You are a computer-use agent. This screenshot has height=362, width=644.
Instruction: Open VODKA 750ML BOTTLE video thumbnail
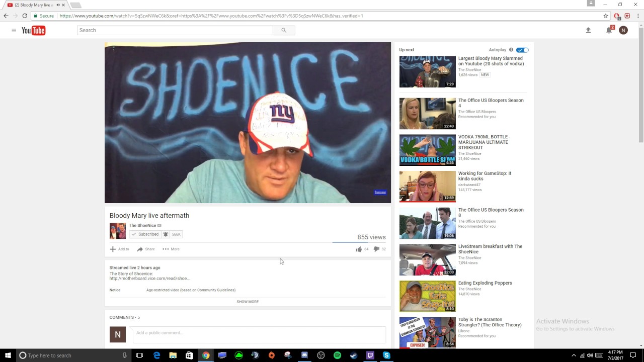[427, 150]
